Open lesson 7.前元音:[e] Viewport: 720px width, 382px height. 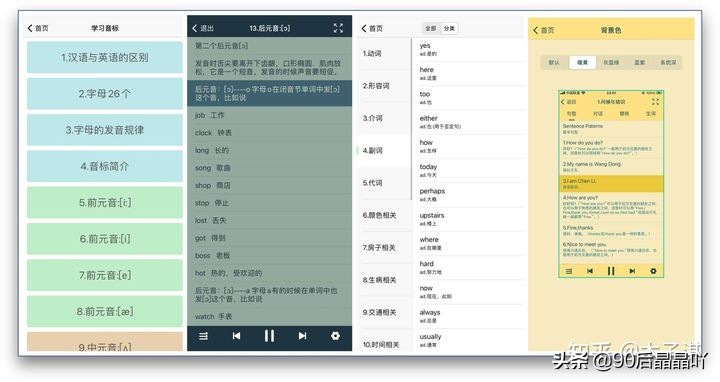tap(105, 275)
